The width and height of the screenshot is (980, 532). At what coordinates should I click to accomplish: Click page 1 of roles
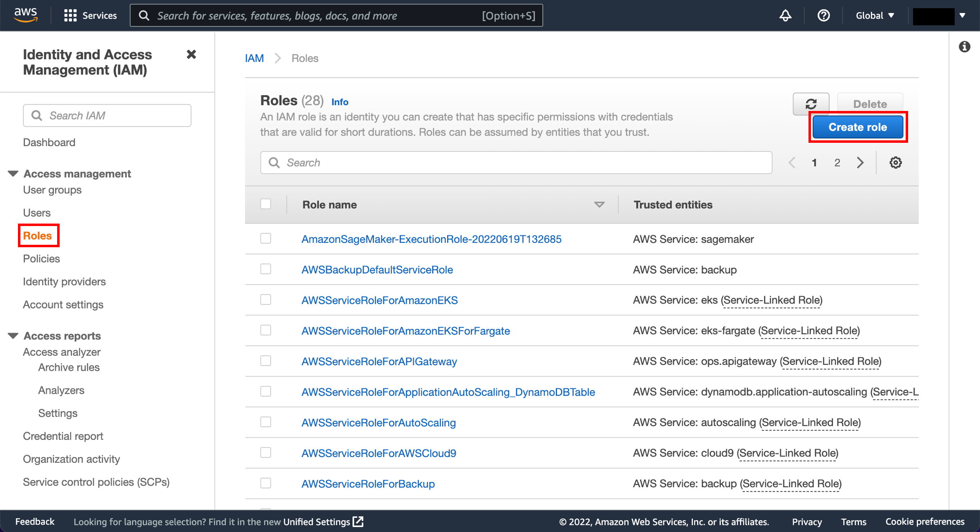coord(814,162)
